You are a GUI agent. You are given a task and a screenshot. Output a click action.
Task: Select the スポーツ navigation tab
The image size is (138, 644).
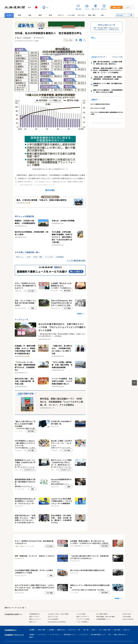pos(61,15)
